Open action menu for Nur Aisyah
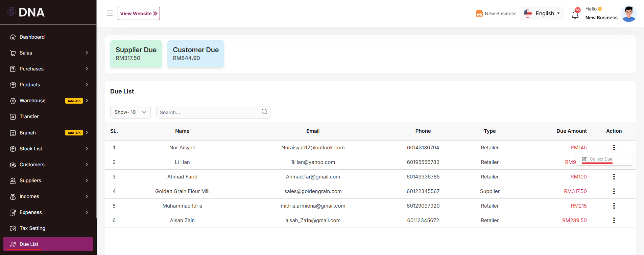The image size is (644, 255). 614,148
